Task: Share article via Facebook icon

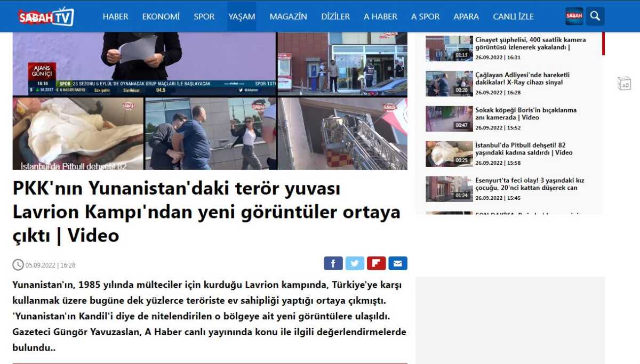Action: (333, 263)
